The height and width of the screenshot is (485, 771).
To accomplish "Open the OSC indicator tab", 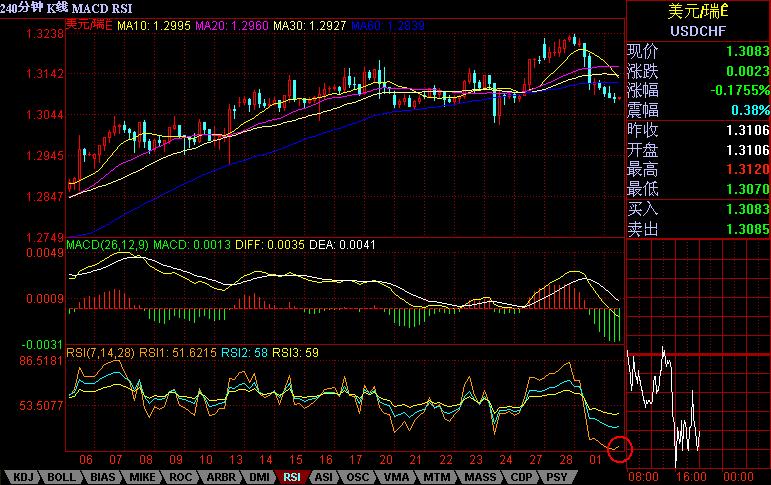I will pos(357,477).
